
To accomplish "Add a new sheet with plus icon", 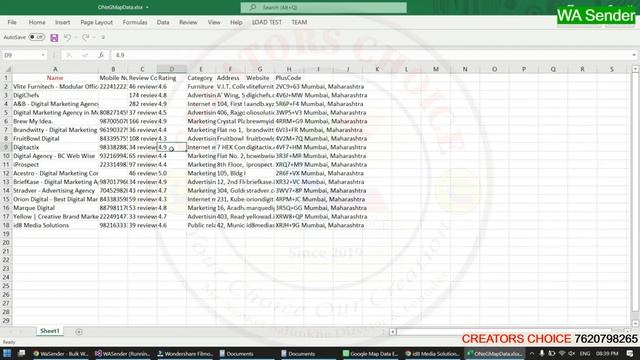I will coord(79,332).
